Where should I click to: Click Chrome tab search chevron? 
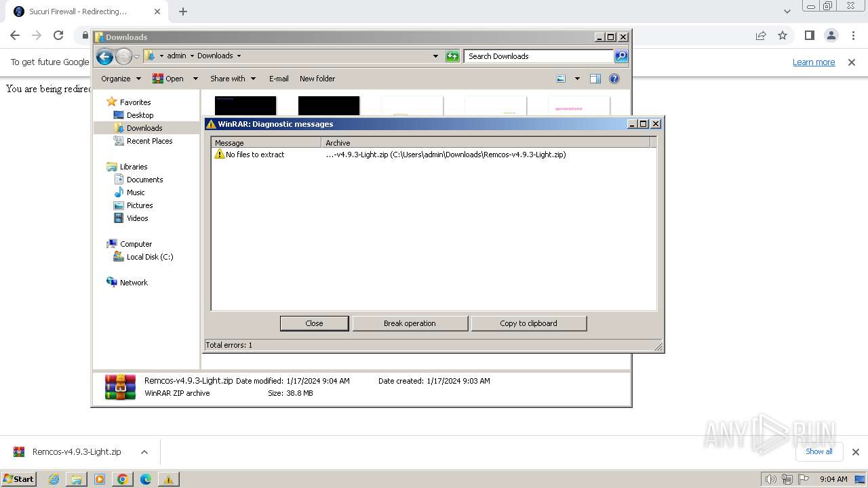click(x=787, y=12)
